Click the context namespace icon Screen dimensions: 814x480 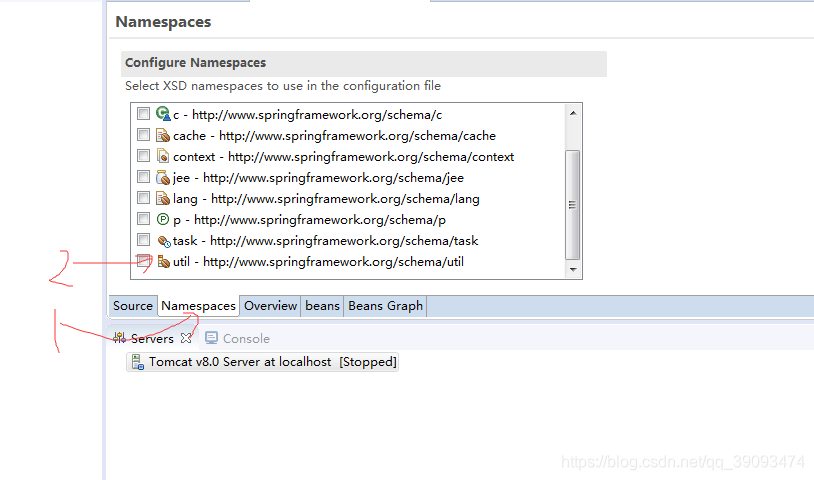163,156
